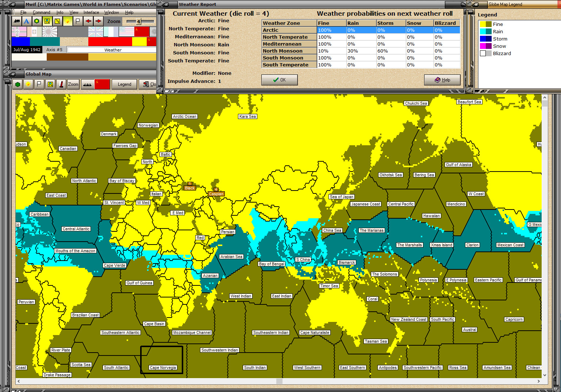
Task: Open the Help menu in the menu bar
Action: tap(129, 12)
